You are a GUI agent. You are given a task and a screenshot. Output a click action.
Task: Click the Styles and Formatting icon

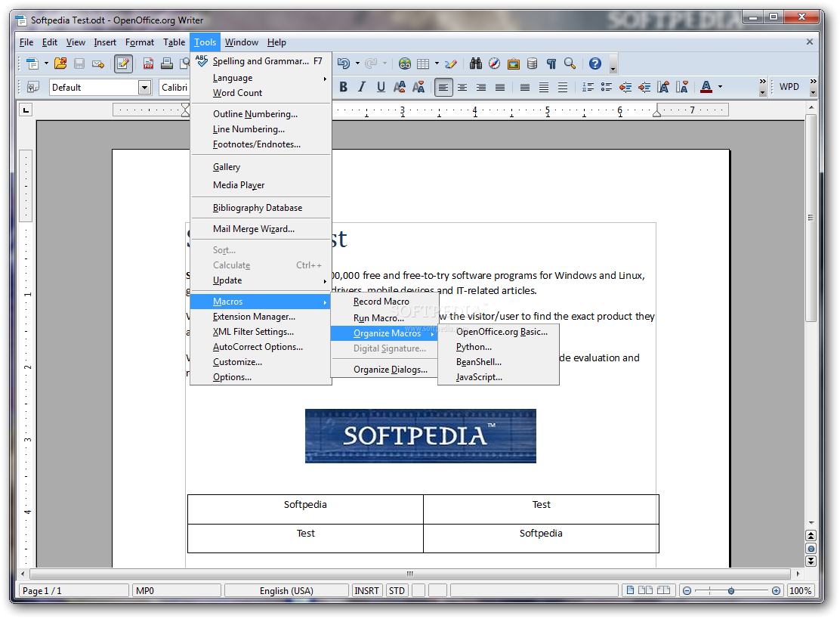click(x=33, y=87)
